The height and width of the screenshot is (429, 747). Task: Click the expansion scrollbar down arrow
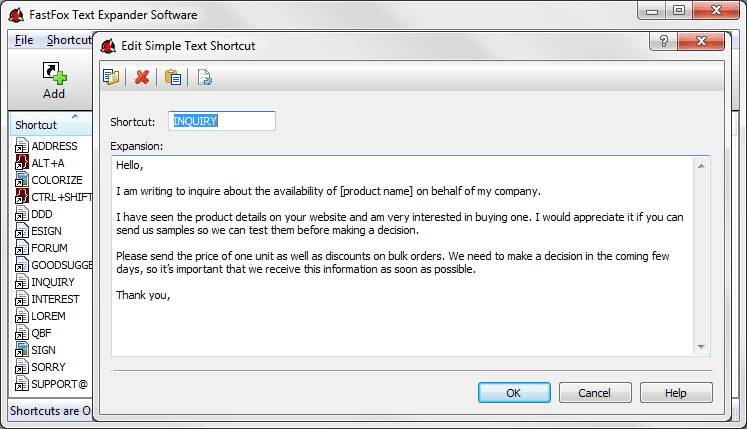coord(702,347)
